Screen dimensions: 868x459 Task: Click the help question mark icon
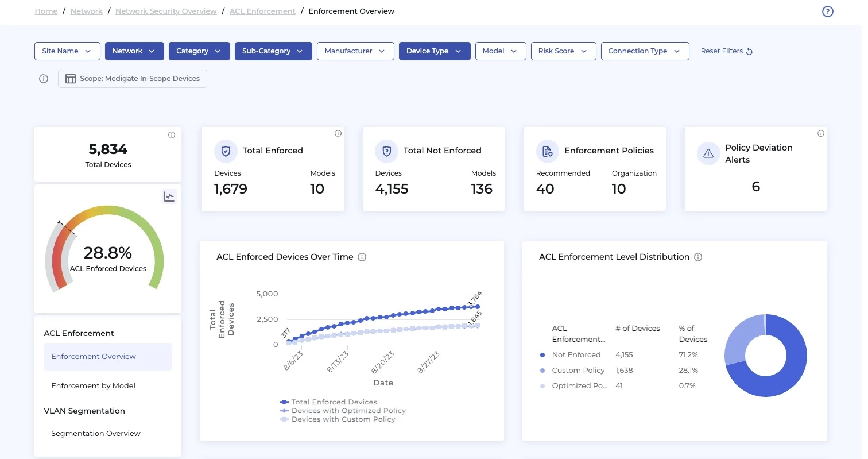click(x=827, y=11)
